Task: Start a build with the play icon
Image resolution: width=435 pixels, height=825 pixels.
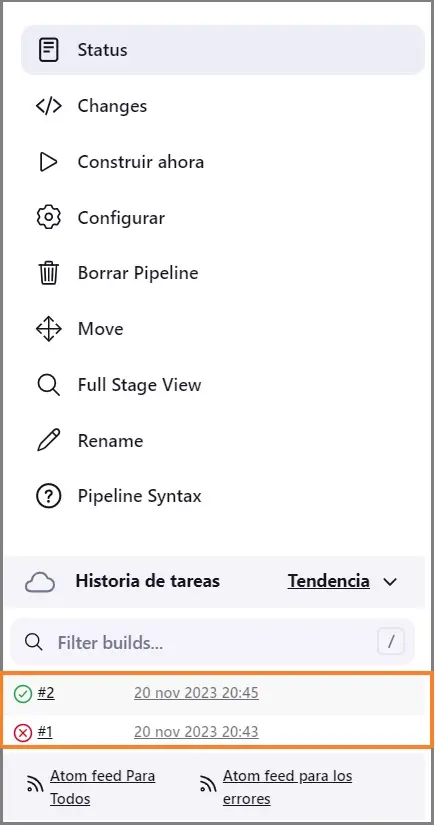Action: click(x=48, y=162)
